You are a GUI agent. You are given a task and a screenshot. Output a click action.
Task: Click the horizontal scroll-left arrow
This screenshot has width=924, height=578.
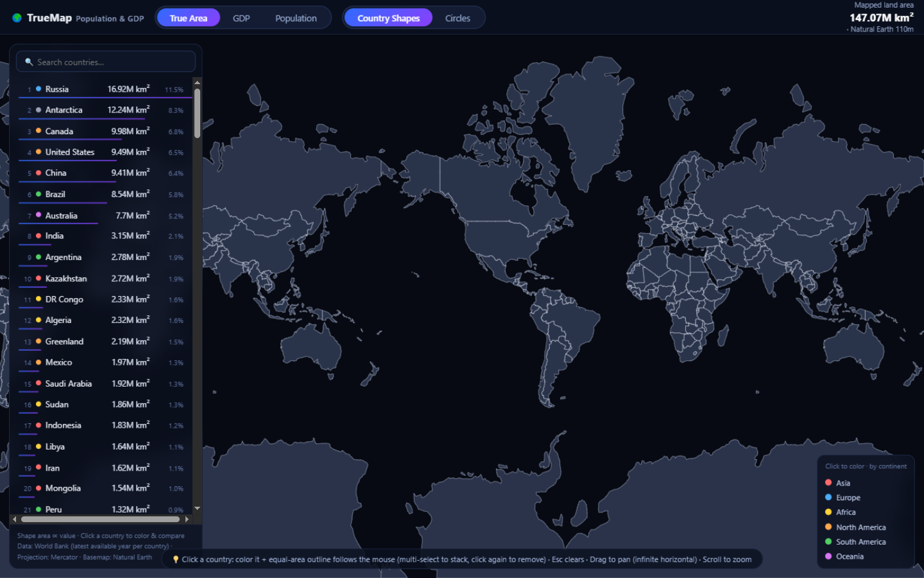click(x=14, y=519)
